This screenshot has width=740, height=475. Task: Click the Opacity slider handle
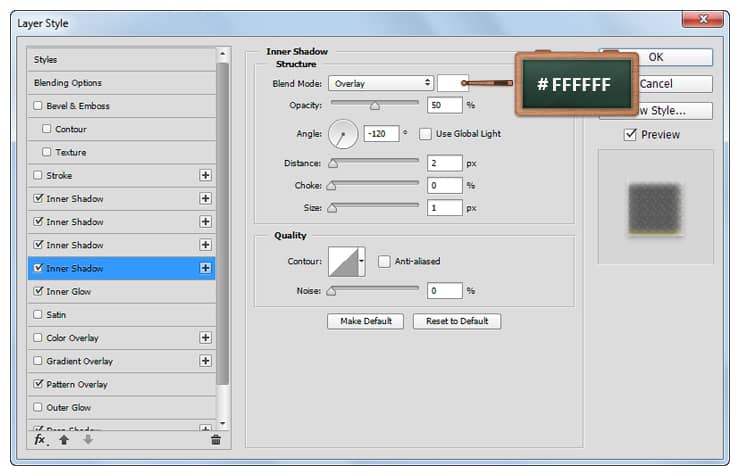click(x=375, y=105)
